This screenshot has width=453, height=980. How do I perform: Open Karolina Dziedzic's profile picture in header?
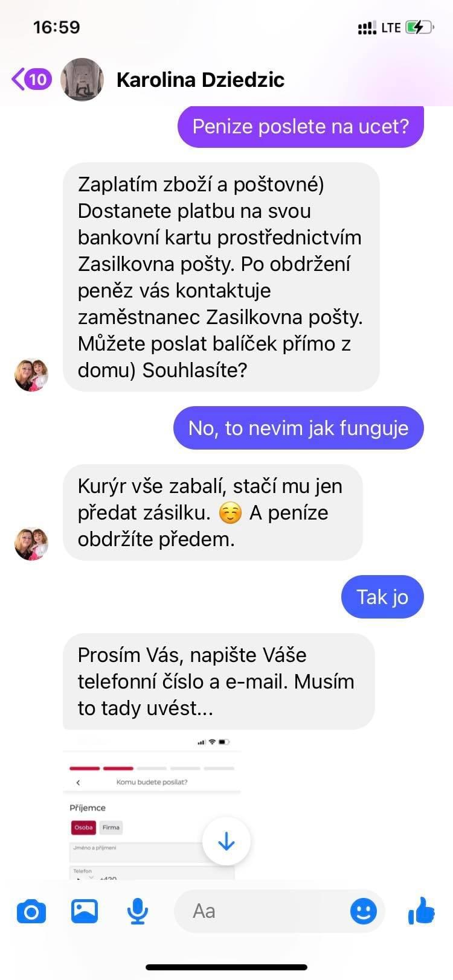point(82,79)
